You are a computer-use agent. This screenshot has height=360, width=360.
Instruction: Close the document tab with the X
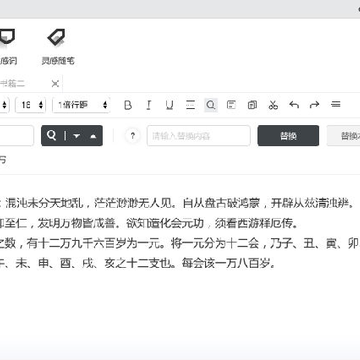click(x=55, y=84)
